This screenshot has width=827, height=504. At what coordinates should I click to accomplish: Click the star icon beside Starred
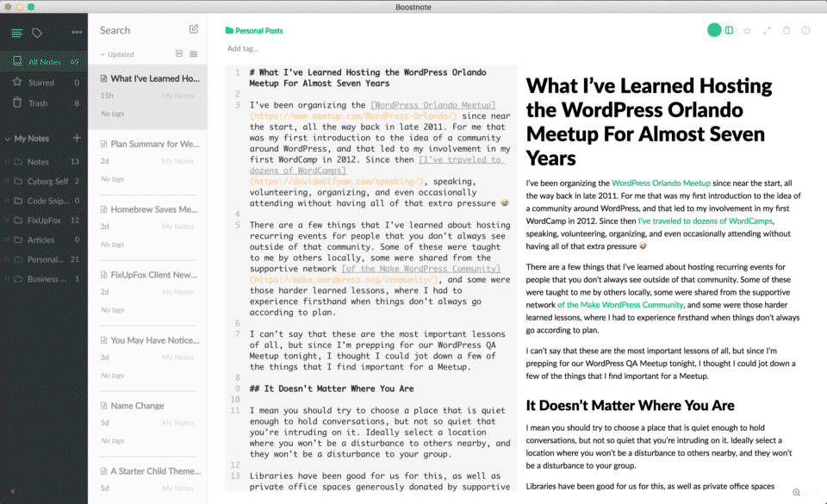pyautogui.click(x=17, y=82)
